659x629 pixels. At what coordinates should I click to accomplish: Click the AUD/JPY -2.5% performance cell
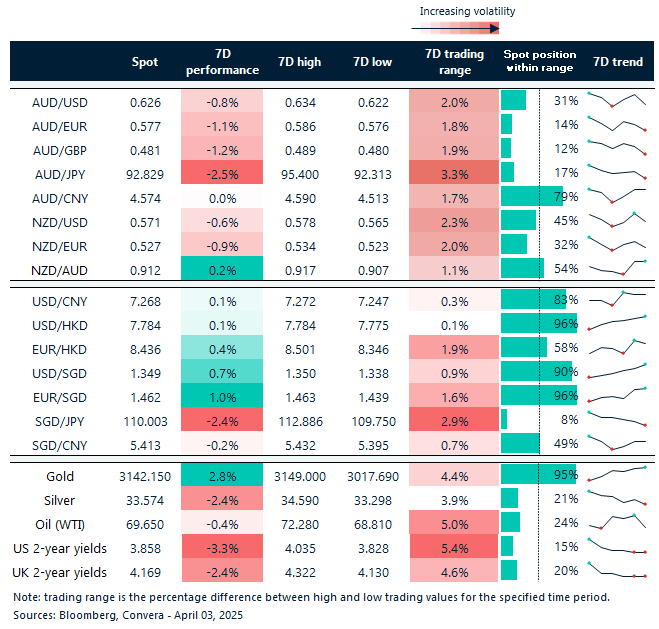pyautogui.click(x=222, y=172)
